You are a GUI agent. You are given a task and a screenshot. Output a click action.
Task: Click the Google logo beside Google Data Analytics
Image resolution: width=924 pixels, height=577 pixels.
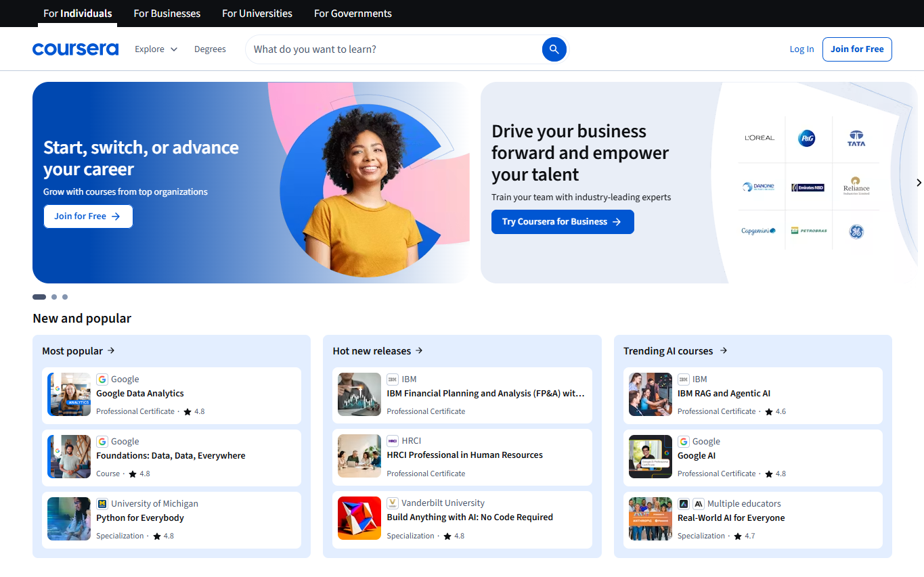click(102, 379)
